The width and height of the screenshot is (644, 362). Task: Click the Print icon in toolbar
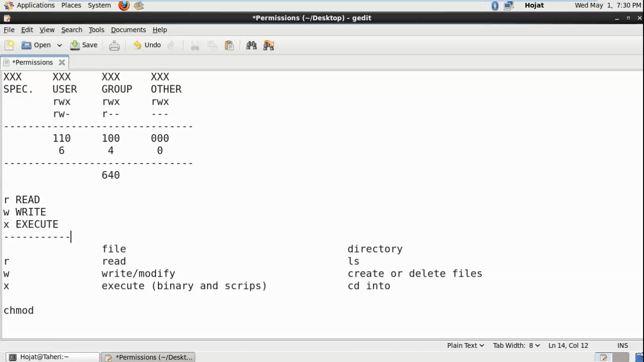tap(114, 45)
